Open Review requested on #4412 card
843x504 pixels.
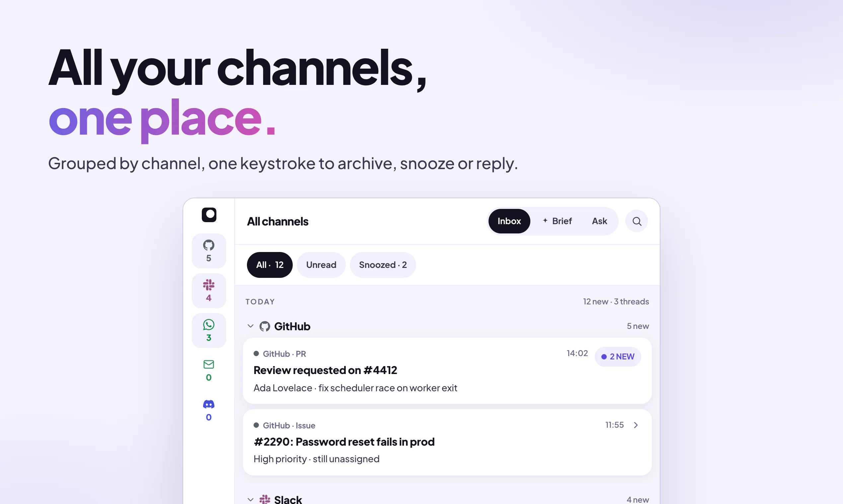coord(447,370)
